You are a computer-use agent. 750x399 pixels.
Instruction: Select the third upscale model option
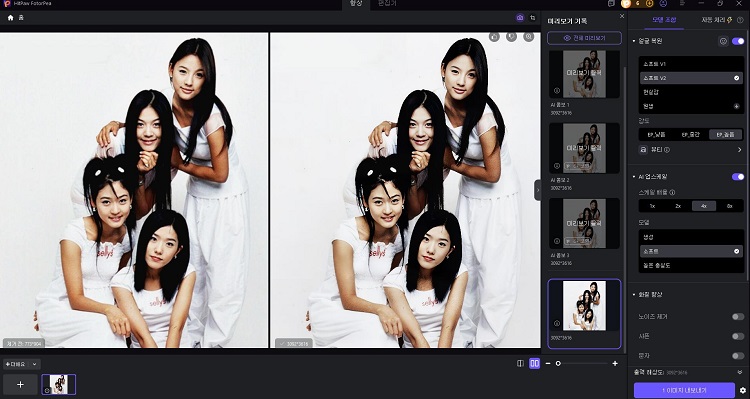point(691,265)
